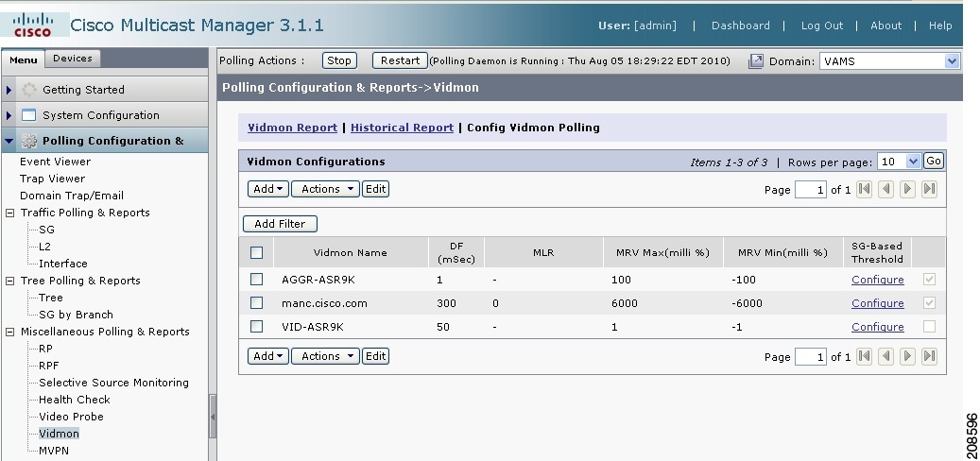This screenshot has height=461, width=980.
Task: Go to last page in bottom pager
Action: (x=929, y=356)
